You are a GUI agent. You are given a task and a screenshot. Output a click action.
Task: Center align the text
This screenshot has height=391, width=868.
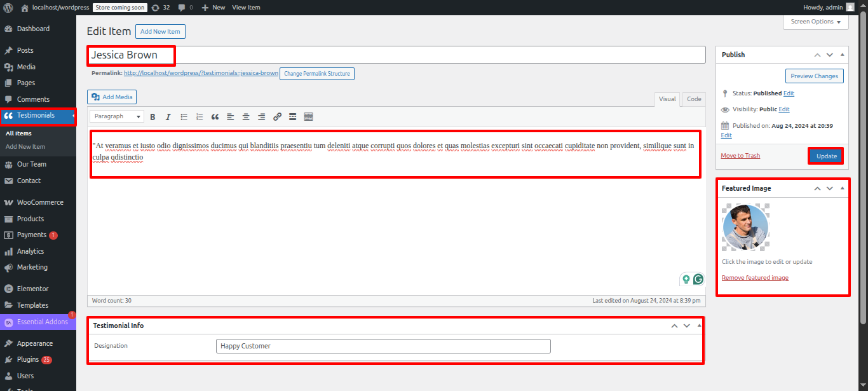pyautogui.click(x=246, y=117)
